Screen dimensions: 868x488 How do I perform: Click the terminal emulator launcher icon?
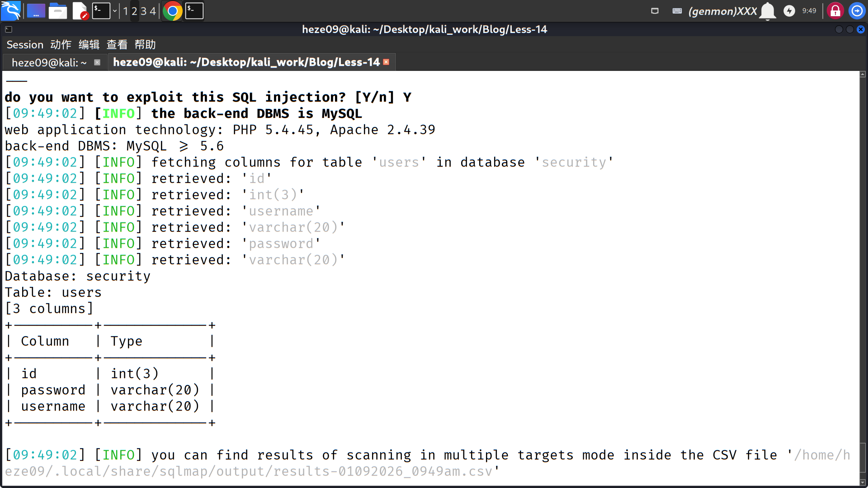(x=101, y=11)
